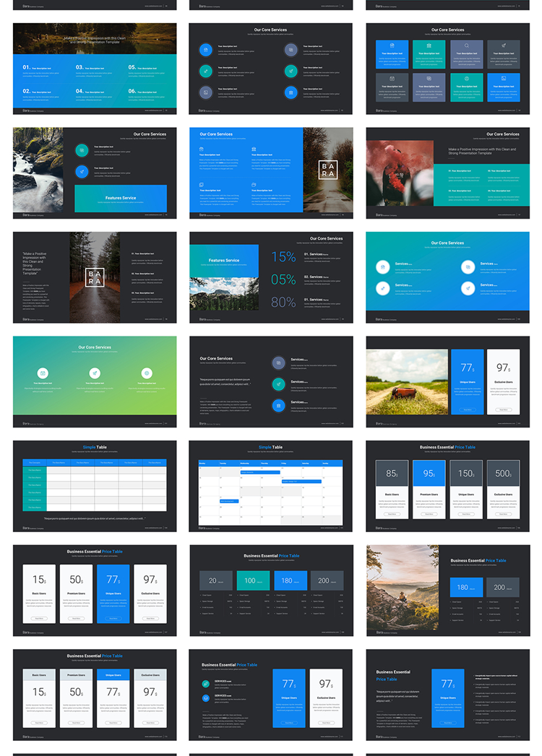
Task: Select the Features Service banner below the waterfall services
Action: pos(121,199)
